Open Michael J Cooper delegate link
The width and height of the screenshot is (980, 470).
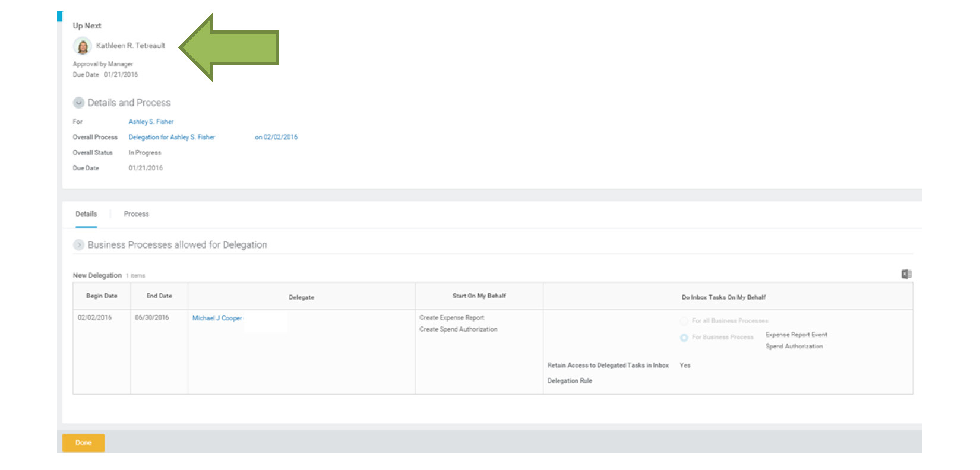click(x=217, y=318)
